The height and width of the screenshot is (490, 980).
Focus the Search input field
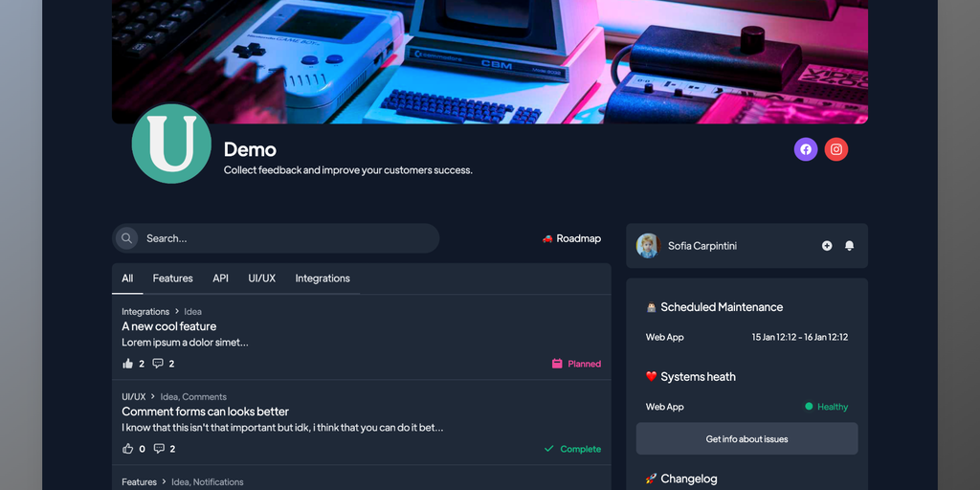[x=276, y=238]
